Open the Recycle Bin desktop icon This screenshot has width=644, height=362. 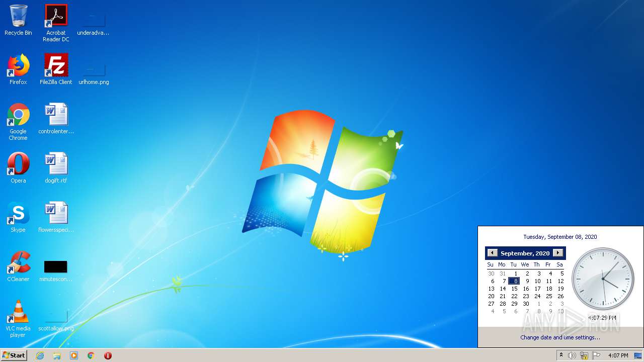pyautogui.click(x=18, y=21)
